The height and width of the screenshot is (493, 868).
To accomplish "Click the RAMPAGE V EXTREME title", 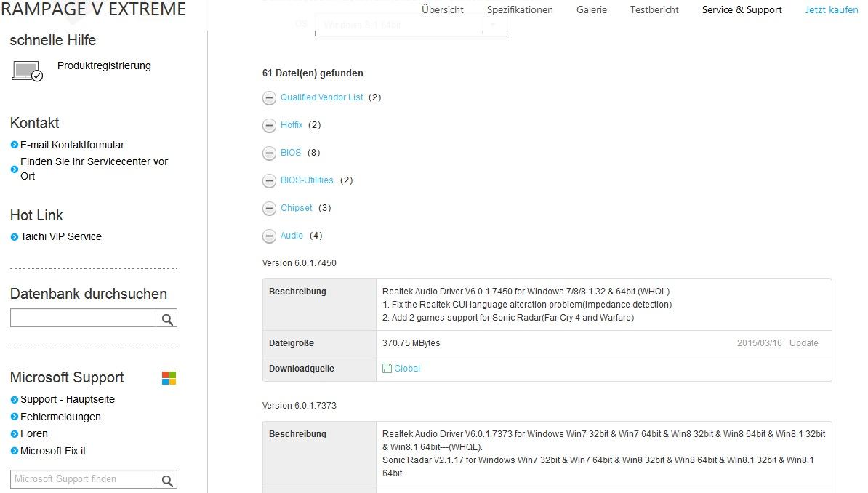I will click(94, 9).
